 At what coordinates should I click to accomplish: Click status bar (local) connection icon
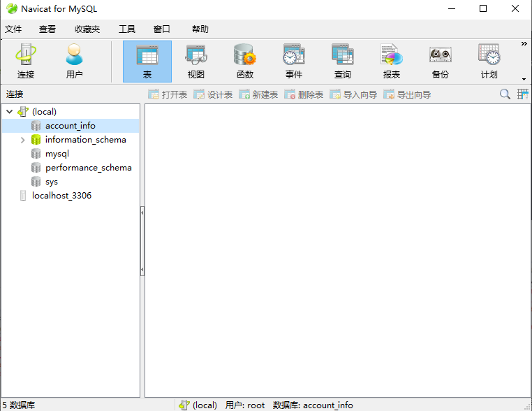coord(184,405)
